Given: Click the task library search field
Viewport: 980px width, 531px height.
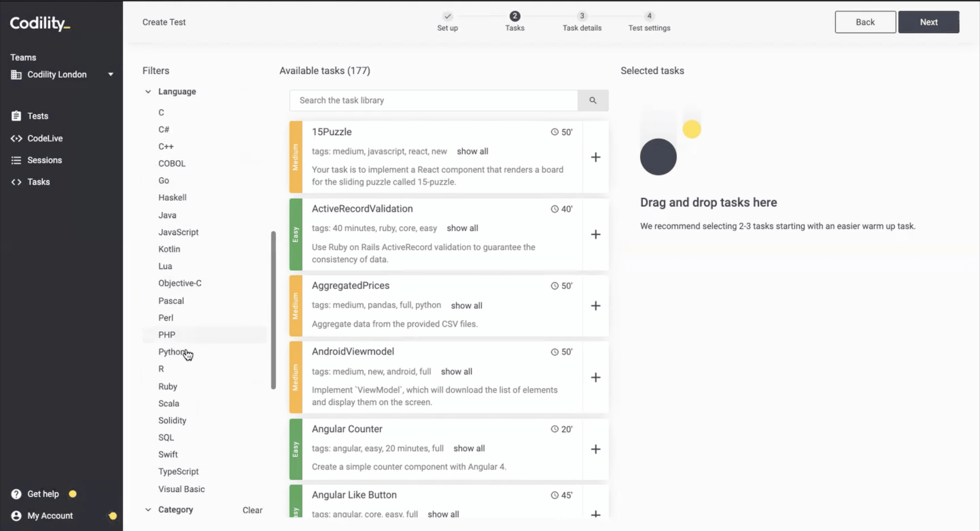Looking at the screenshot, I should [x=433, y=100].
